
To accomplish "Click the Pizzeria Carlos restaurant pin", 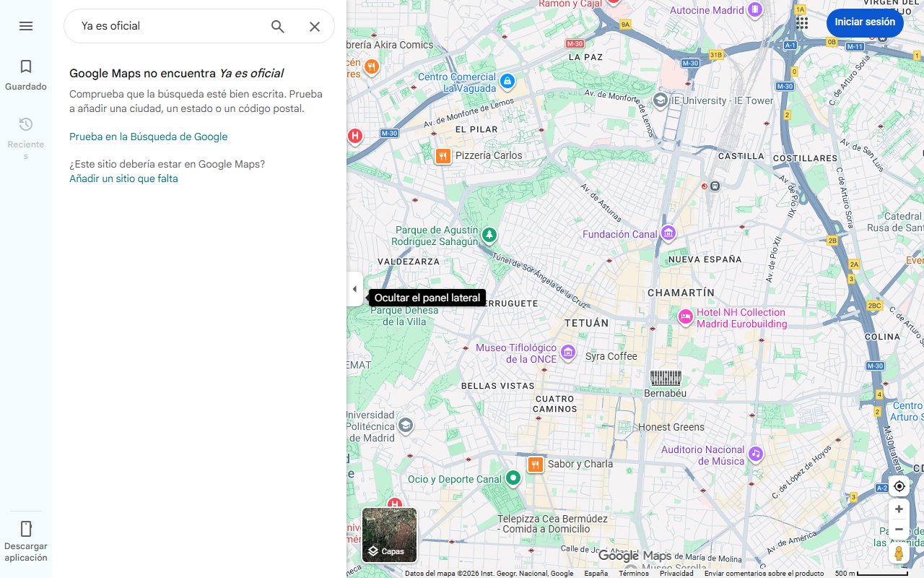I will pyautogui.click(x=443, y=155).
